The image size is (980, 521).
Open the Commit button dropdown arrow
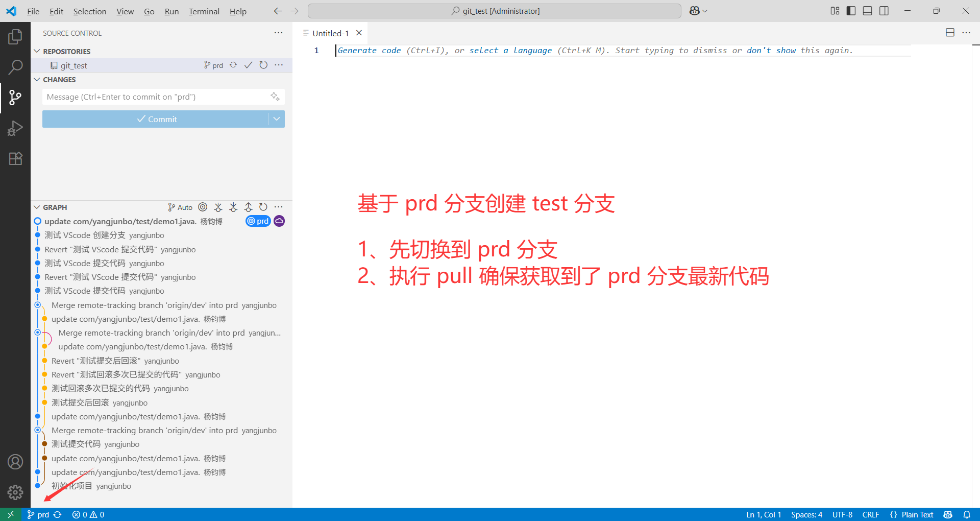tap(277, 119)
